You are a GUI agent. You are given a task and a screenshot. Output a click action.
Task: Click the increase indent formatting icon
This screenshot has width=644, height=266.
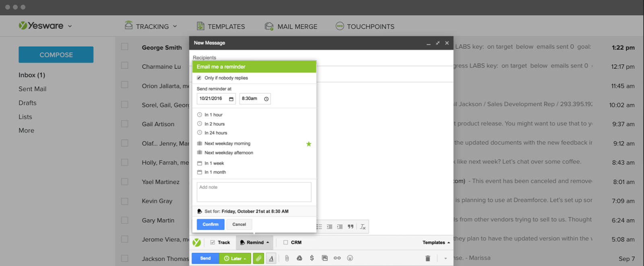340,227
